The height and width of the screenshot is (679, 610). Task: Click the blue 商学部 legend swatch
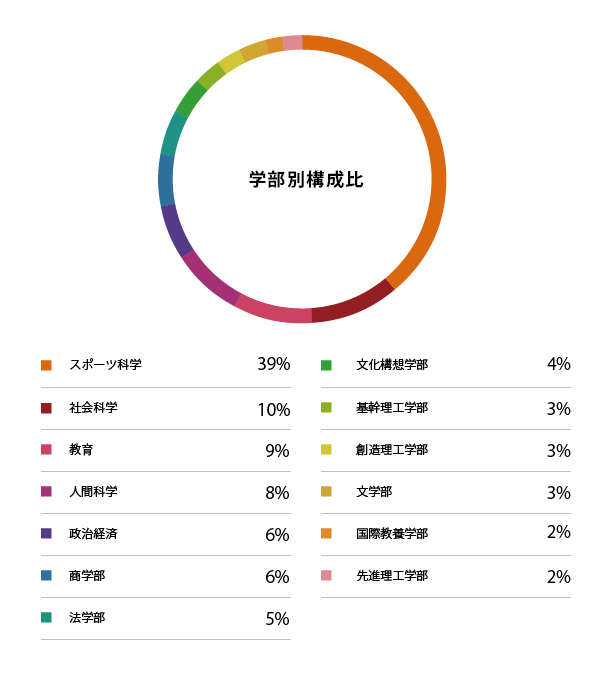(x=46, y=575)
